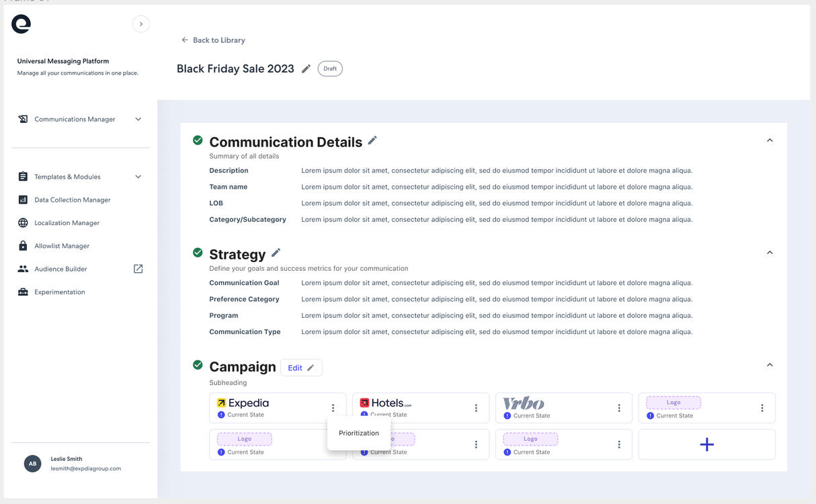The width and height of the screenshot is (816, 504).
Task: Click the Allowlist Manager lock icon
Action: [x=23, y=246]
